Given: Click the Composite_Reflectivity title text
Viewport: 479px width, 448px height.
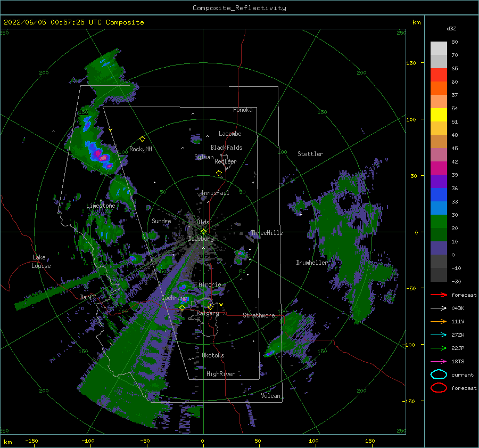Looking at the screenshot, I should click(240, 8).
